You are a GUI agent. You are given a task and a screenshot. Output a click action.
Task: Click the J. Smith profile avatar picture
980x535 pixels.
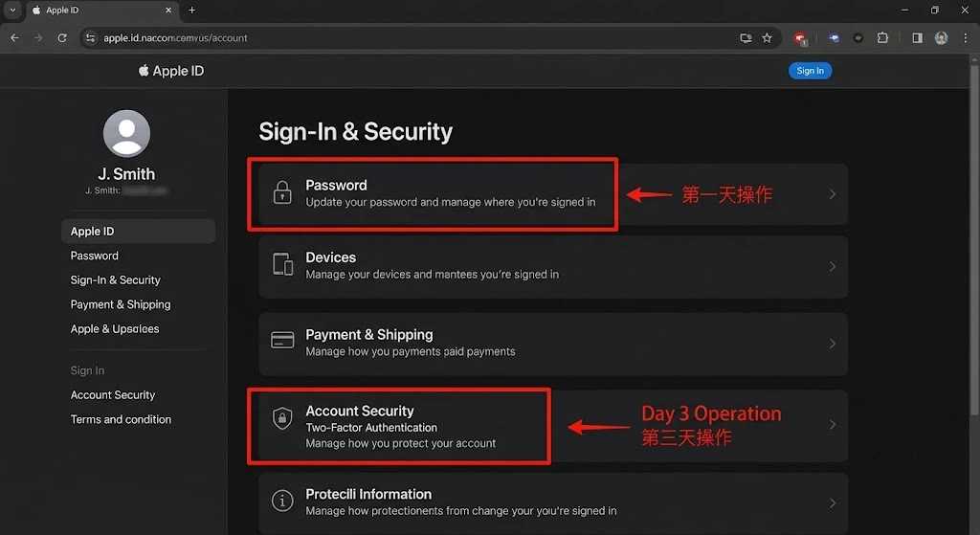(x=126, y=133)
